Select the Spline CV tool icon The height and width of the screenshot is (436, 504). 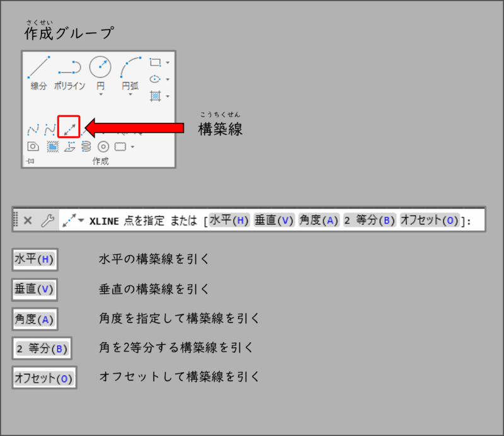[x=50, y=129]
